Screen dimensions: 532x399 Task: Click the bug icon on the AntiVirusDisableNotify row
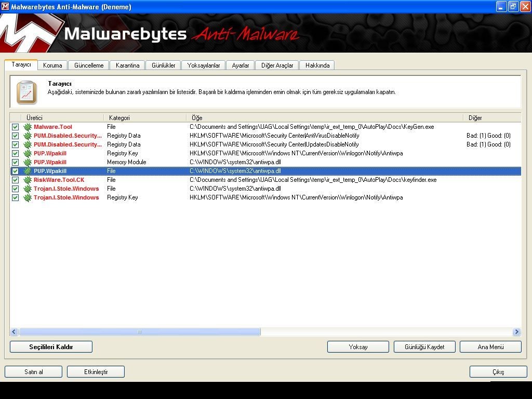[x=27, y=136]
